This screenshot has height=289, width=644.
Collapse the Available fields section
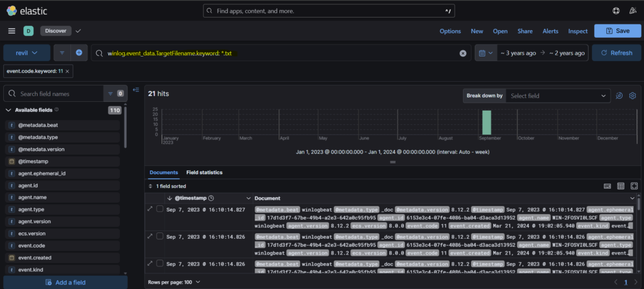click(x=9, y=110)
